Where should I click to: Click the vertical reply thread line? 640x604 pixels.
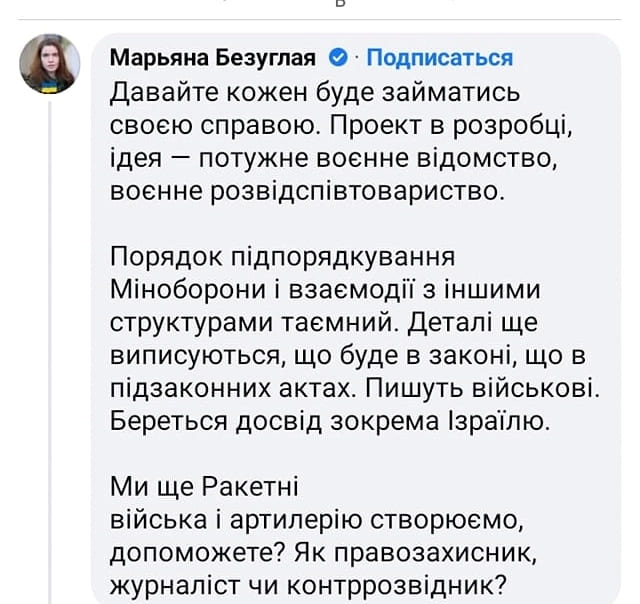pos(50,350)
